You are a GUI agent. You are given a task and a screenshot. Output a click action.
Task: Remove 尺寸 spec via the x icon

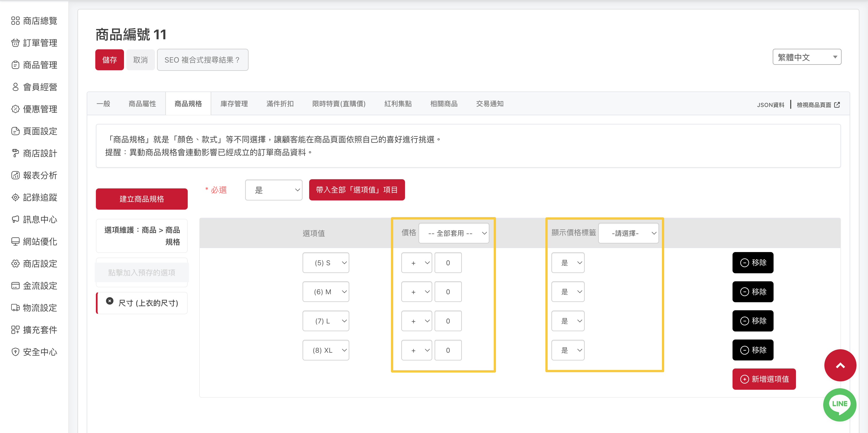(x=110, y=301)
